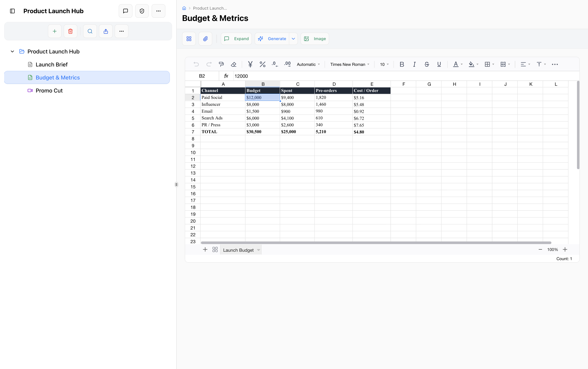This screenshot has width=588, height=369.
Task: Select the Pre-orders header cell
Action: pos(333,91)
